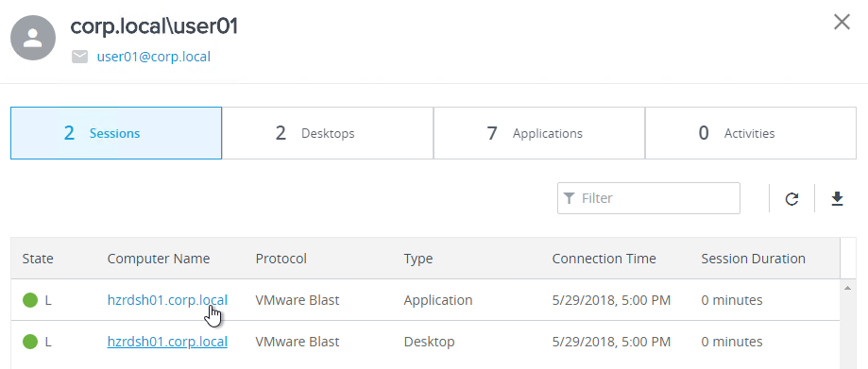
Task: Click the user avatar icon
Action: tap(33, 38)
